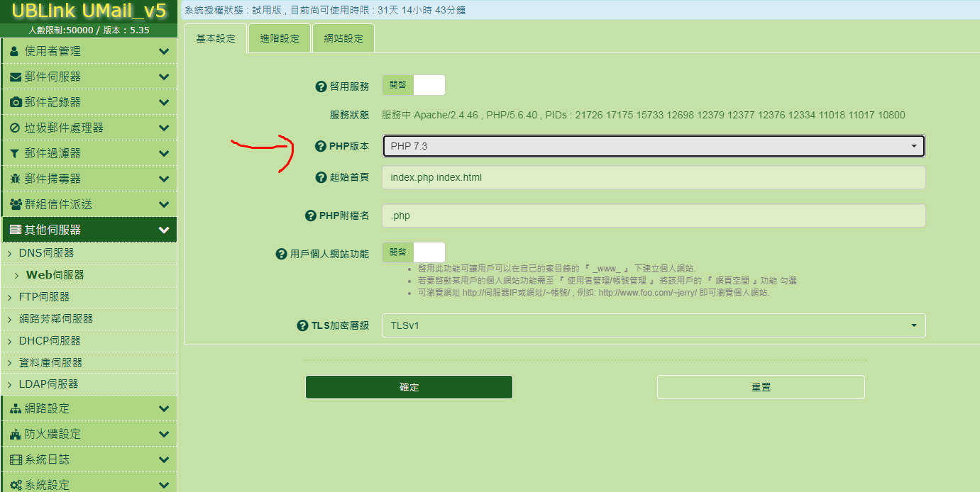Screen dimensions: 980x492
Task: Click the camera icon for 郵件記錄器
Action: 15,103
